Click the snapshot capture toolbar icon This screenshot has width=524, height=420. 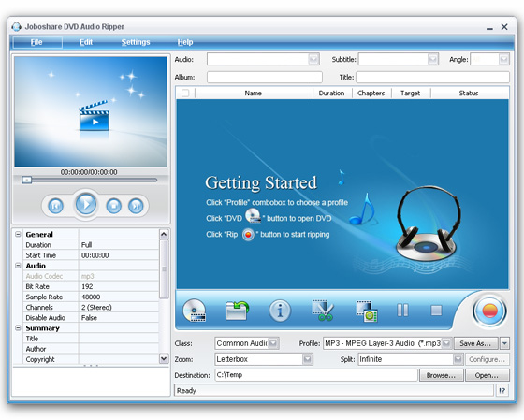pos(367,311)
